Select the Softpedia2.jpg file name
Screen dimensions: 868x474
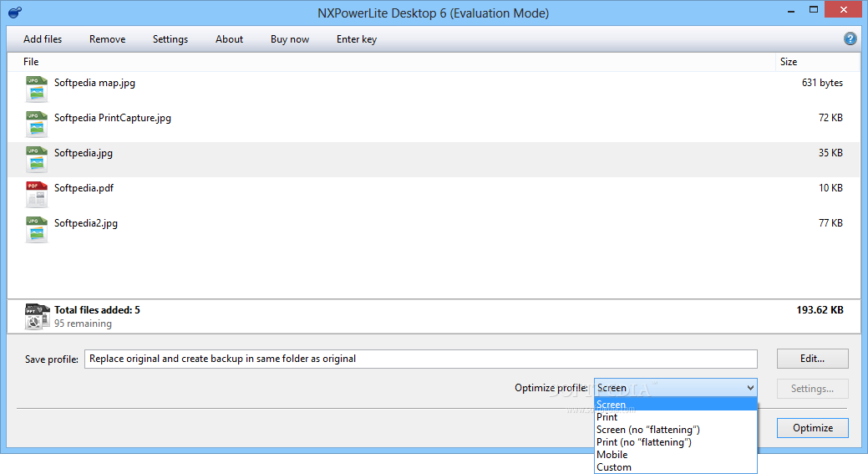click(x=86, y=223)
